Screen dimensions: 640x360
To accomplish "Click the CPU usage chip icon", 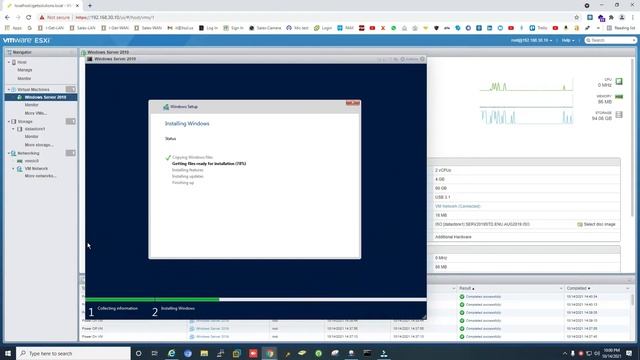I will pyautogui.click(x=619, y=82).
